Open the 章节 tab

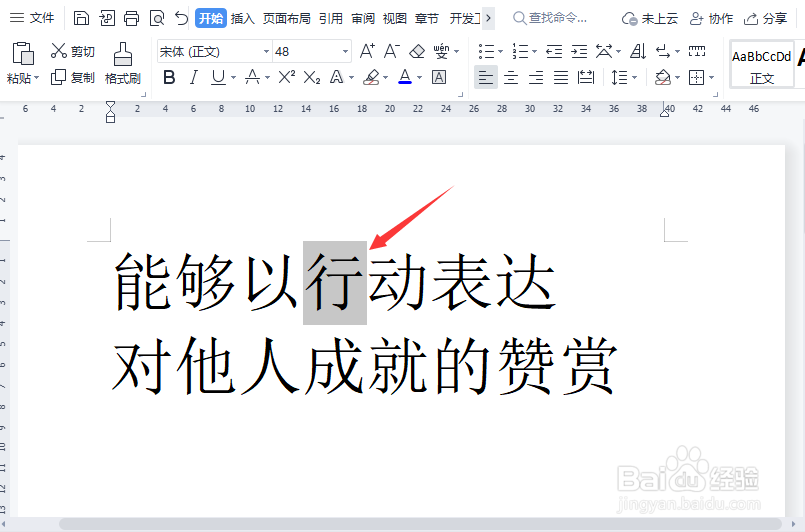[427, 18]
